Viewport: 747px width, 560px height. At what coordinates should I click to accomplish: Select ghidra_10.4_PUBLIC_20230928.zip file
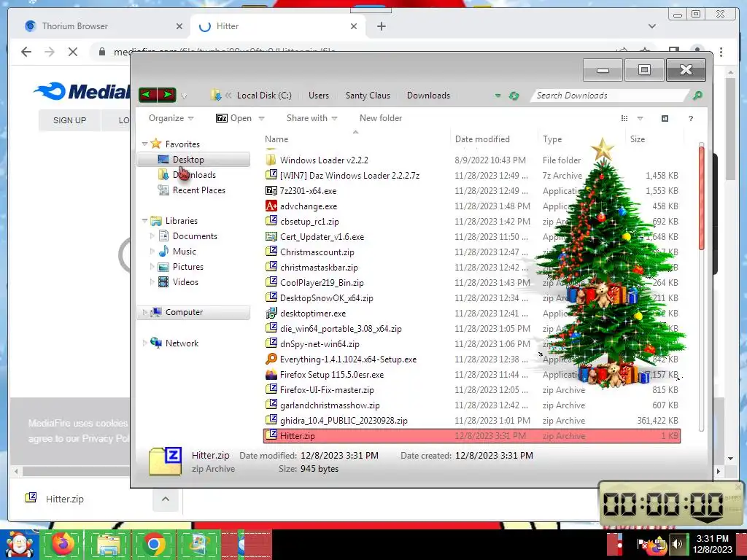(x=344, y=421)
